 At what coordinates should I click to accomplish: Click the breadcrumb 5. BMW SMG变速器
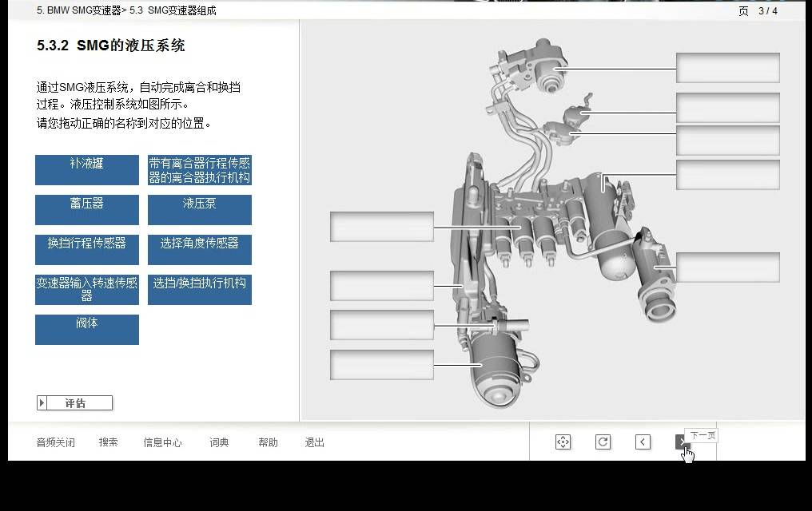click(x=78, y=10)
